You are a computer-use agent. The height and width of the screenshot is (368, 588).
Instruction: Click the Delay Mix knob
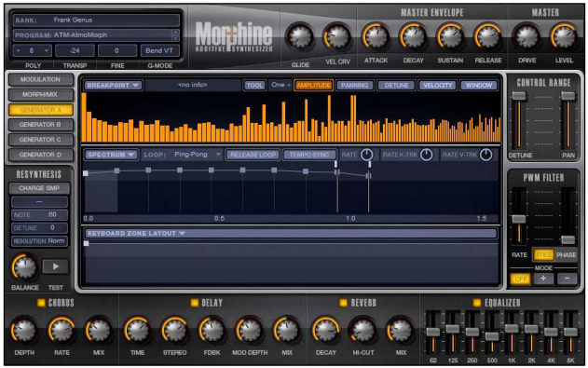287,331
